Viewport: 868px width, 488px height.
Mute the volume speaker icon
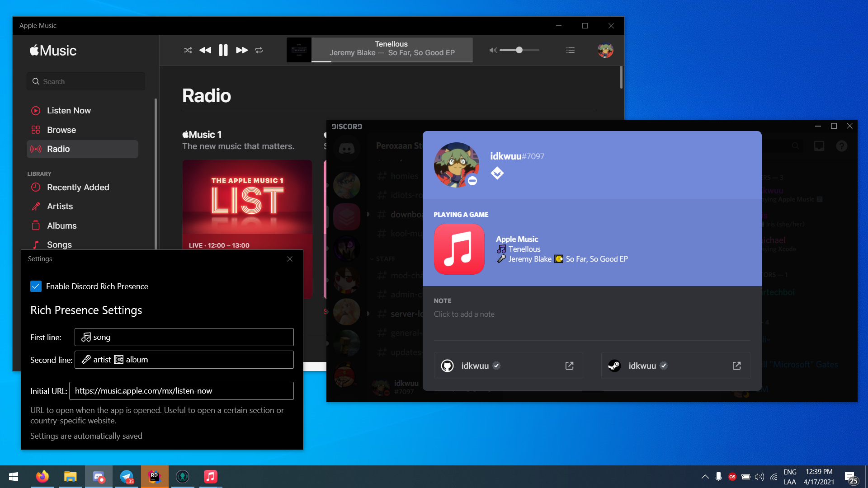click(x=493, y=50)
